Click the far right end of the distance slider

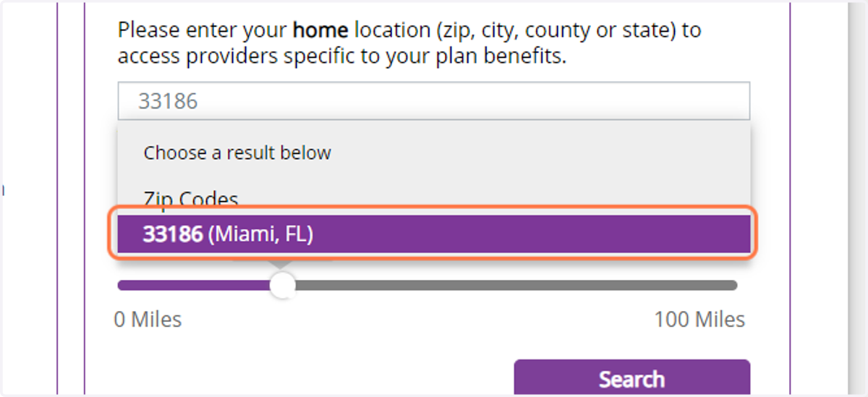click(x=733, y=285)
